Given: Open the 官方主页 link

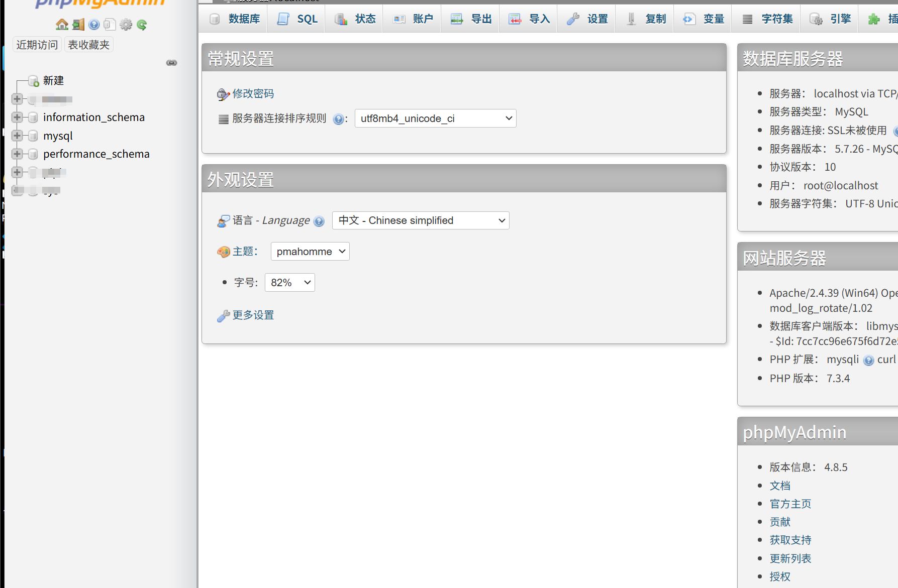Looking at the screenshot, I should click(790, 504).
